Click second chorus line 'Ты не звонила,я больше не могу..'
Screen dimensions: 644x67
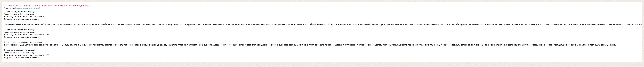[20, 32]
